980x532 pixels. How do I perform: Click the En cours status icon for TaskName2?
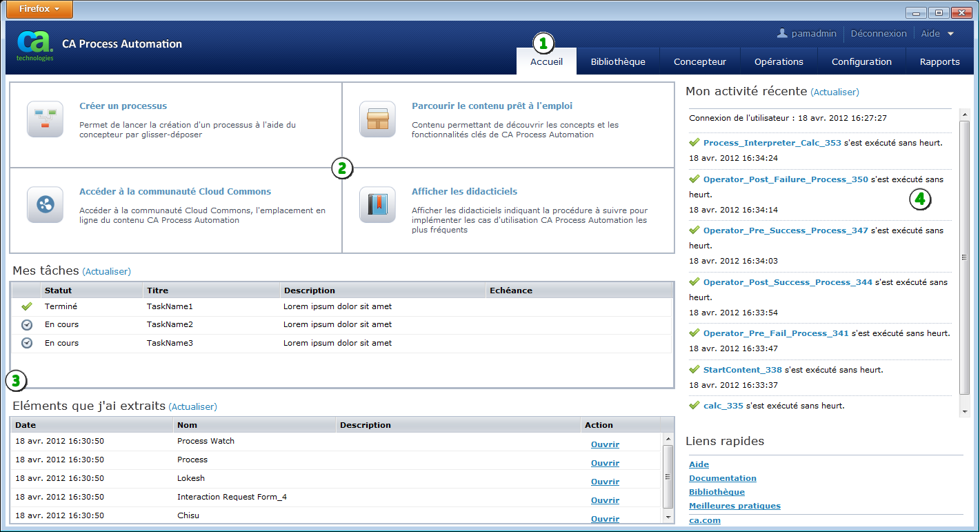click(26, 324)
